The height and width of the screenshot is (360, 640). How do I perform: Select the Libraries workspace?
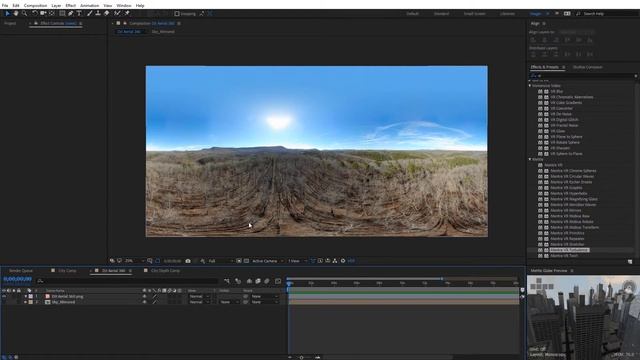[x=507, y=13]
